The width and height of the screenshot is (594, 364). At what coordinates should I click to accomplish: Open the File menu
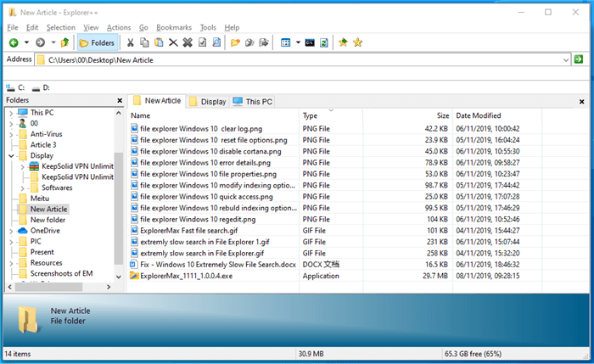(13, 27)
